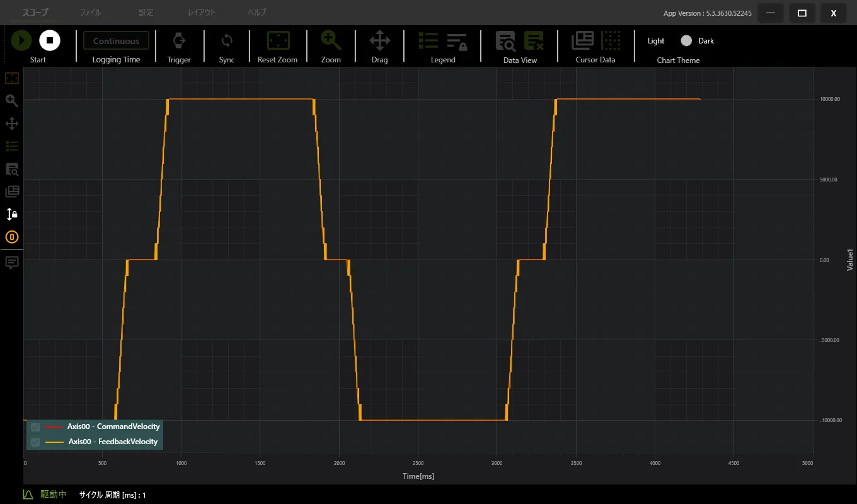Open the 設定 menu
The width and height of the screenshot is (857, 504).
click(146, 13)
